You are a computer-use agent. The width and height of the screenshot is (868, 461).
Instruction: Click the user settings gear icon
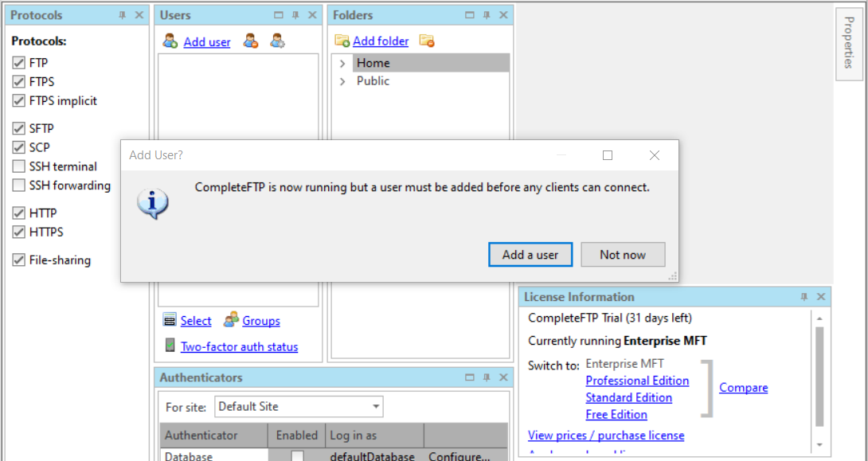277,41
